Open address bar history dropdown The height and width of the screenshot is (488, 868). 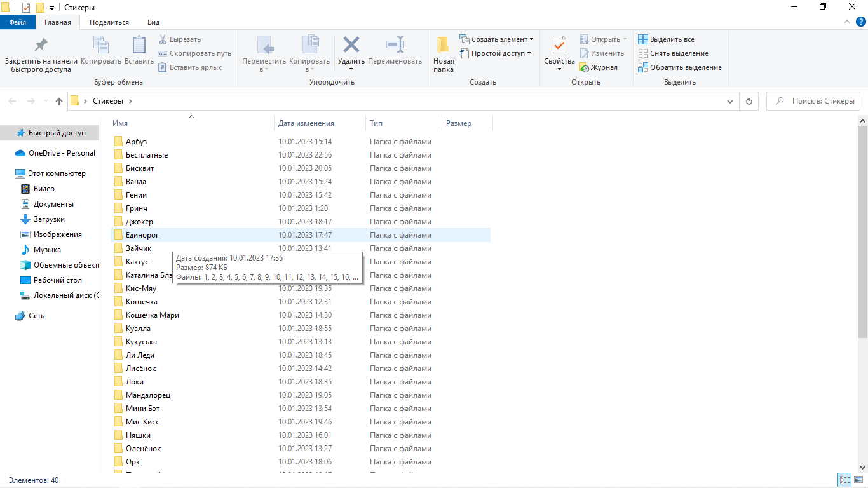(730, 101)
